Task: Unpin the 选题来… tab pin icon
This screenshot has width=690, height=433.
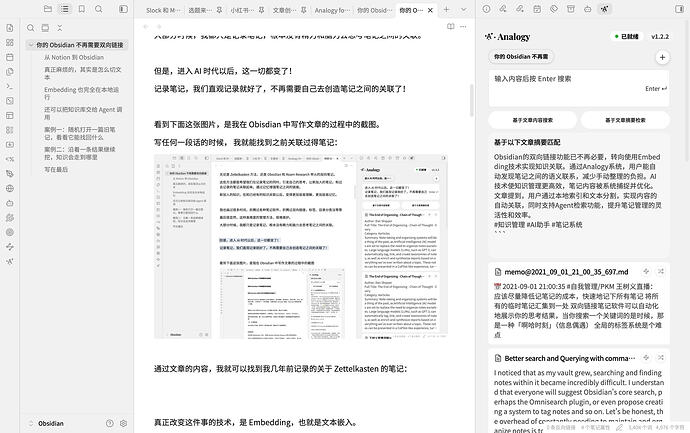Action: 219,10
